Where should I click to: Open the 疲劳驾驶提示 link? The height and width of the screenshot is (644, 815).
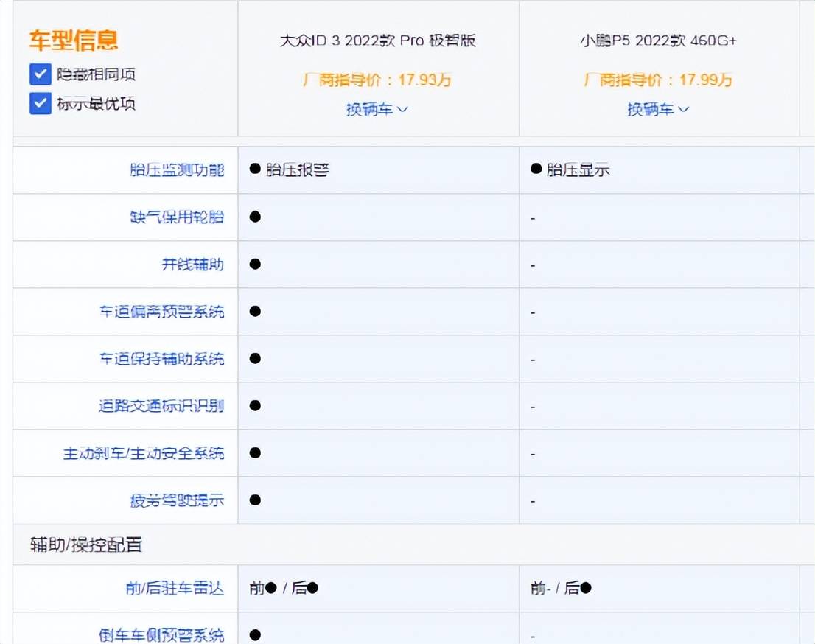click(177, 500)
